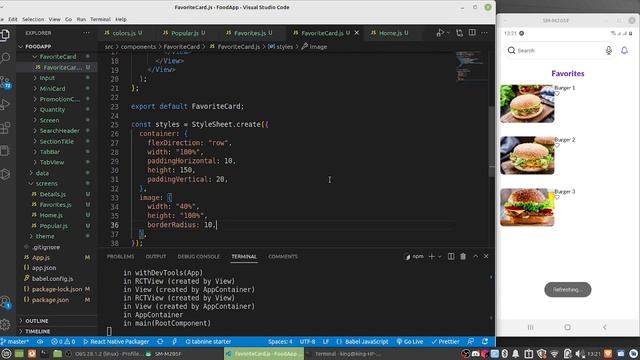This screenshot has width=640, height=360.
Task: Tap the phone's Recent apps navigation button
Action: tap(530, 327)
